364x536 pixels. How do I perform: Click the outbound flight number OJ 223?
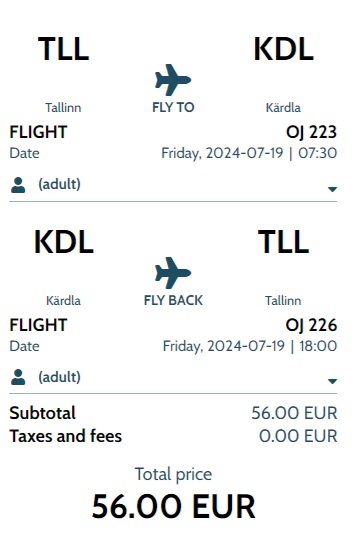(x=311, y=132)
